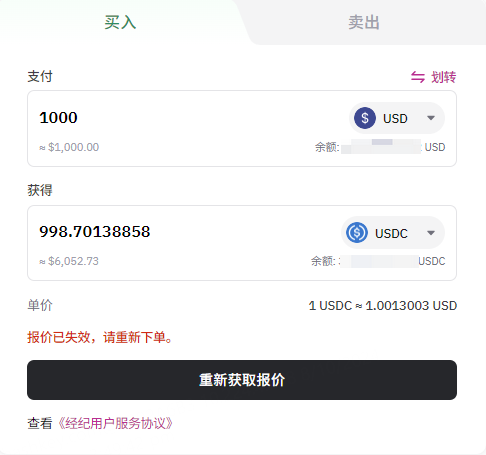Click the USD dollar coin icon

pyautogui.click(x=365, y=118)
